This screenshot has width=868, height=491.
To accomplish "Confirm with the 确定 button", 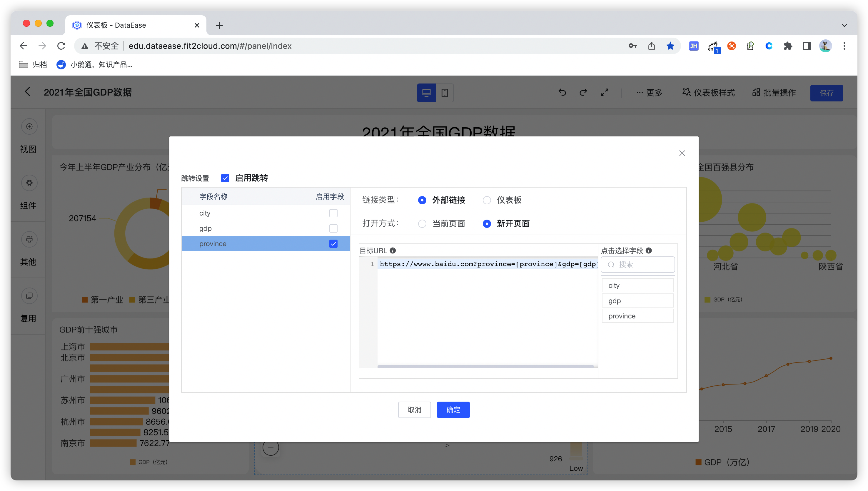I will coord(453,409).
